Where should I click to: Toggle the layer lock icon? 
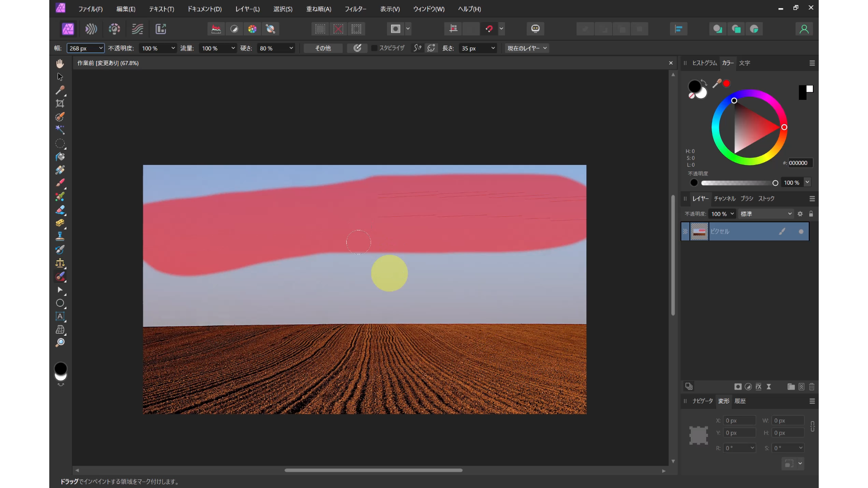[811, 214]
